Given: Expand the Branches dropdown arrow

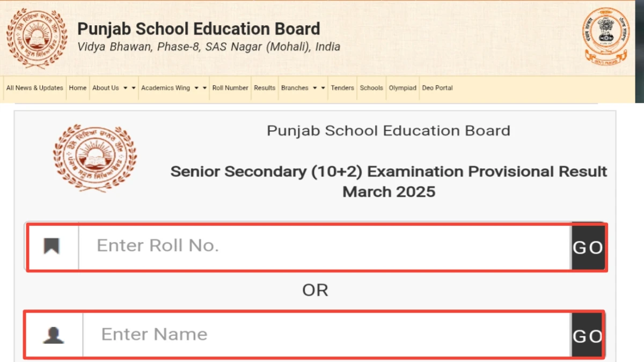Looking at the screenshot, I should [315, 88].
